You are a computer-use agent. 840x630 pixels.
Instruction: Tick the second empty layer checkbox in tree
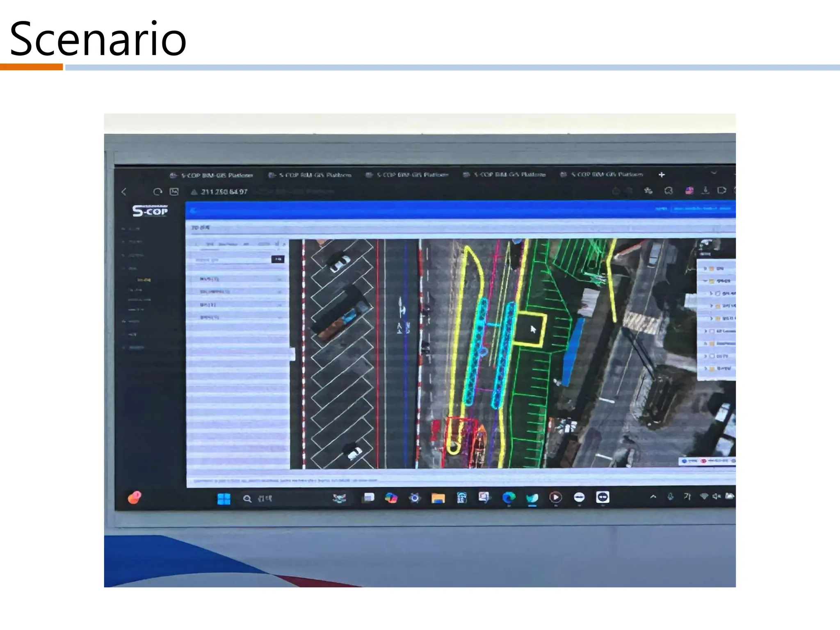pyautogui.click(x=712, y=331)
